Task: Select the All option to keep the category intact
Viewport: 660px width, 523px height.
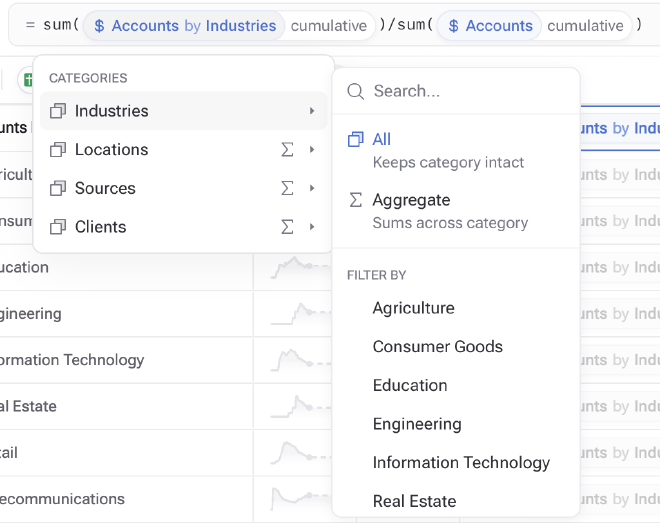Action: pos(456,150)
